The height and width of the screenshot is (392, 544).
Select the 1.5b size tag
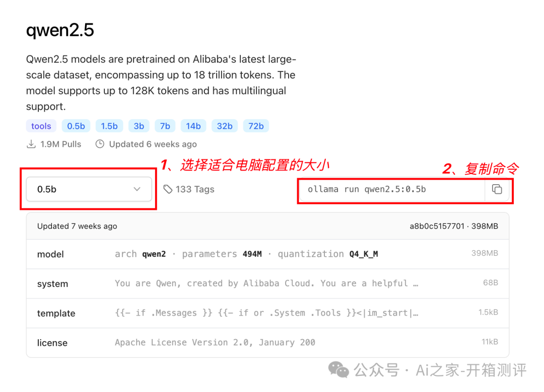point(109,126)
